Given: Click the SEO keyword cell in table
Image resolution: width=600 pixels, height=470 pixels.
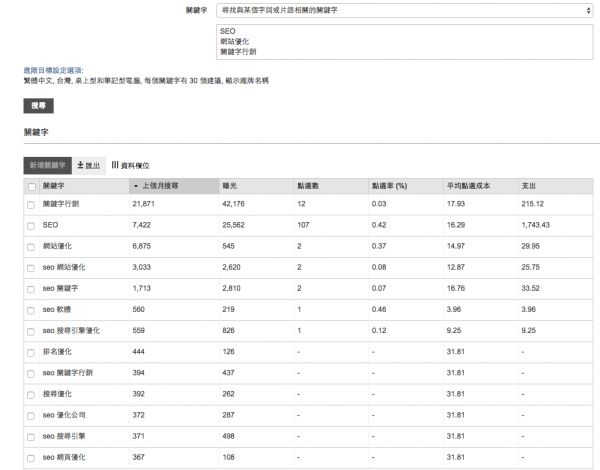Looking at the screenshot, I should pos(51,225).
